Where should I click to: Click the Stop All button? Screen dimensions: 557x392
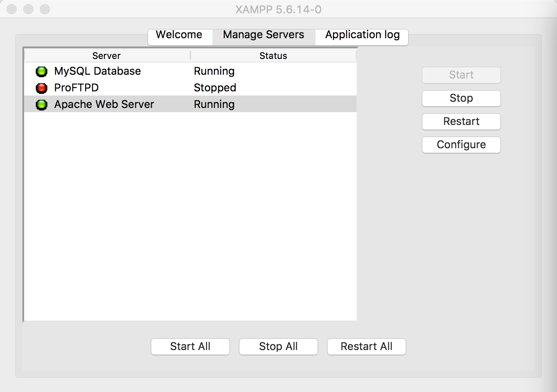(x=278, y=346)
